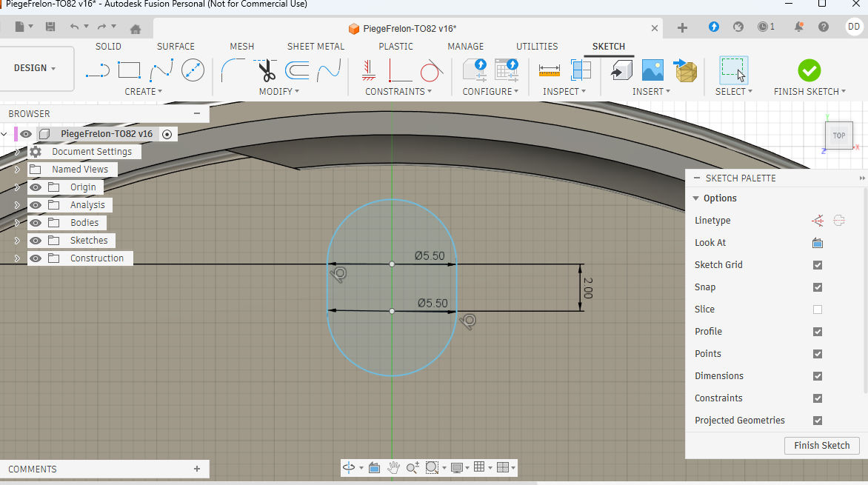The height and width of the screenshot is (485, 868).
Task: Open the SHEET METAL tab
Action: coord(316,47)
